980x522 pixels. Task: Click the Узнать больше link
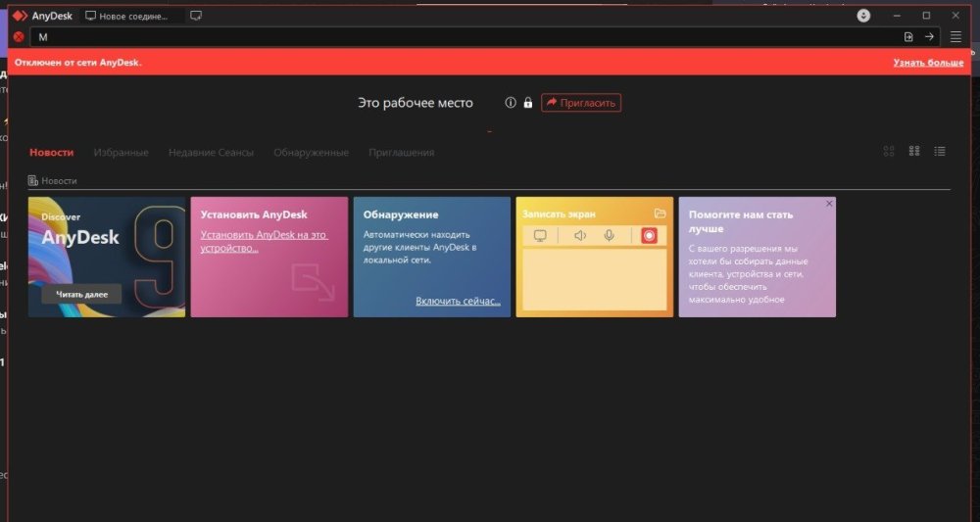(x=928, y=63)
